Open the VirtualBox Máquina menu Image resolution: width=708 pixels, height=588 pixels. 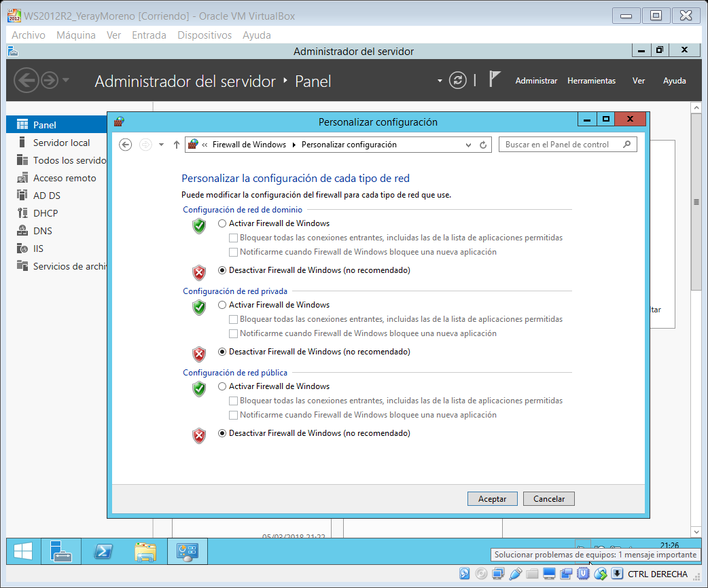click(x=76, y=35)
